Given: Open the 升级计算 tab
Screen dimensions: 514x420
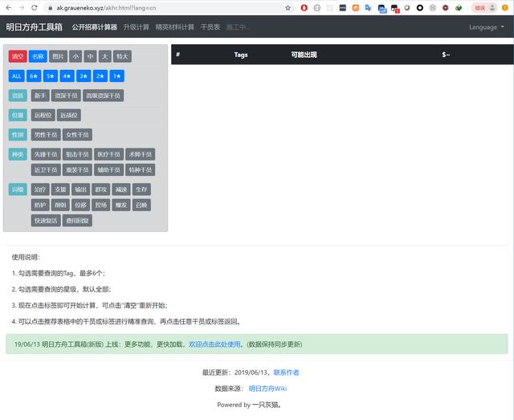Looking at the screenshot, I should (x=136, y=27).
